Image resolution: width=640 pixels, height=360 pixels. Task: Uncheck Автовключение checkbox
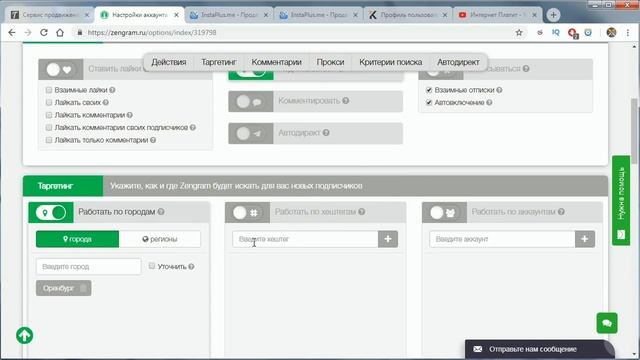429,102
